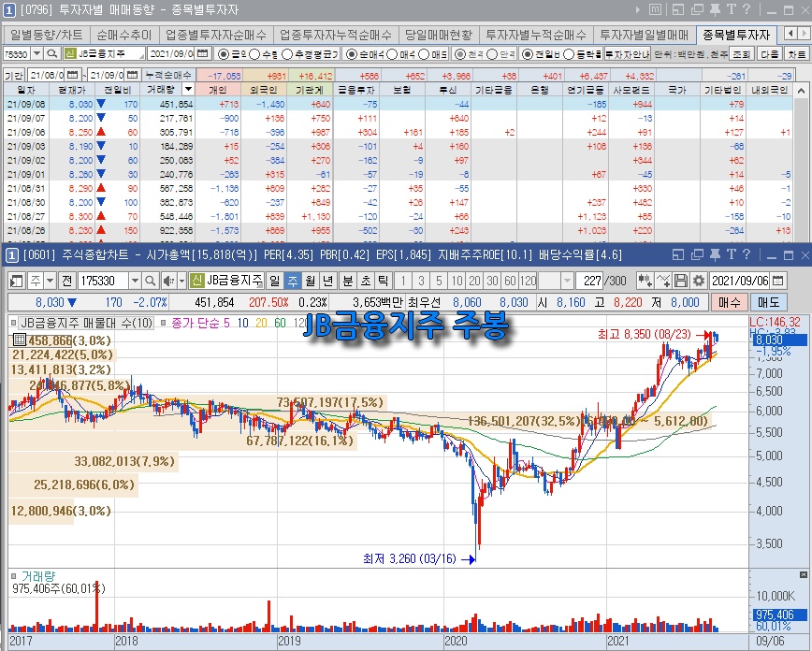Select the 매수 radio button
Screen dimensions: 812x651
pyautogui.click(x=392, y=54)
